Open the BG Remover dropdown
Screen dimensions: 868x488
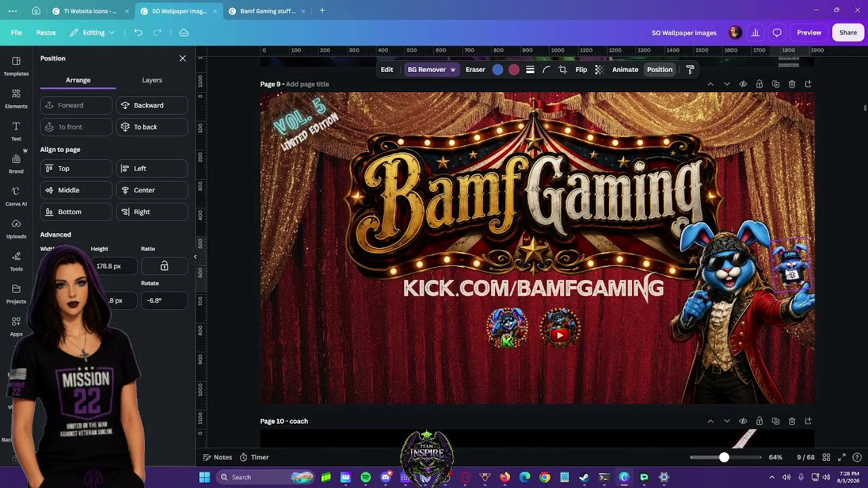(x=431, y=70)
